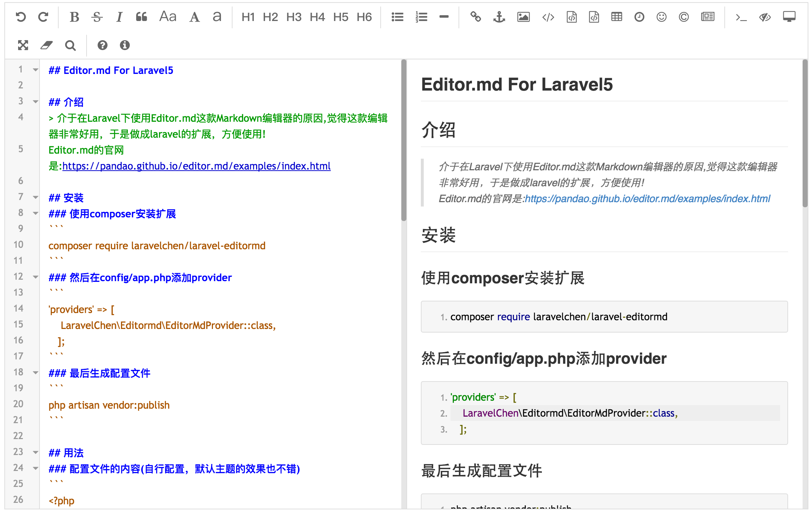Jump to line (terminal icon)
Image resolution: width=812 pixels, height=513 pixels.
pyautogui.click(x=741, y=17)
